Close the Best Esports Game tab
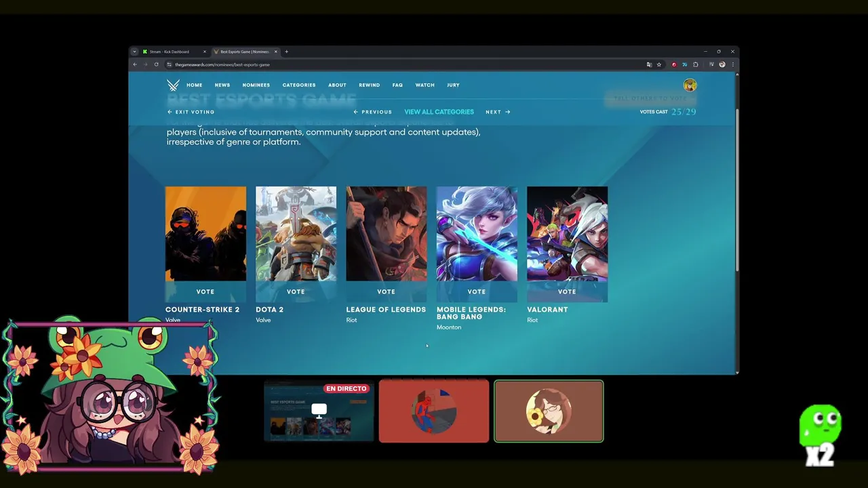This screenshot has height=488, width=868. pos(275,52)
